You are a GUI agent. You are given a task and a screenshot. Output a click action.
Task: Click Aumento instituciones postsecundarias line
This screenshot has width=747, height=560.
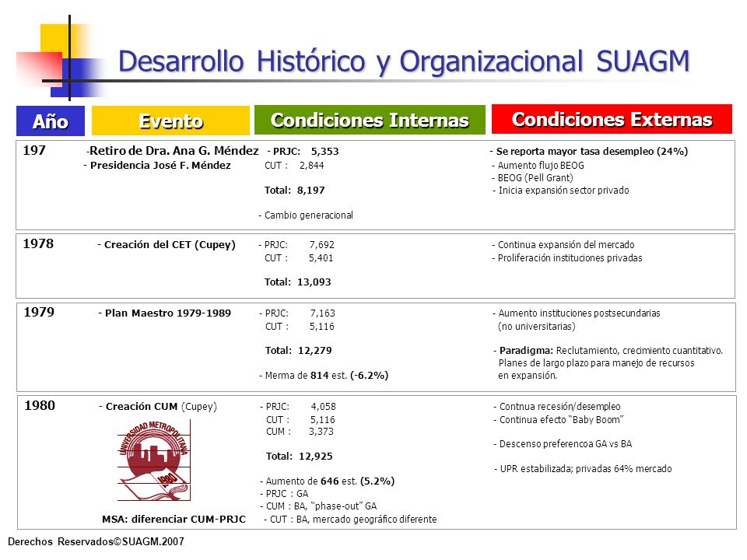click(577, 313)
